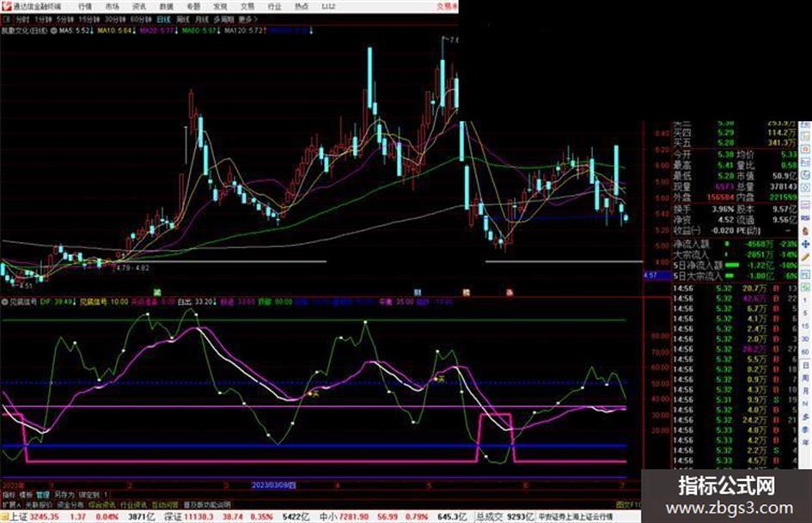Switch chart to 60分钟 period
This screenshot has height=523, width=812.
click(x=140, y=20)
